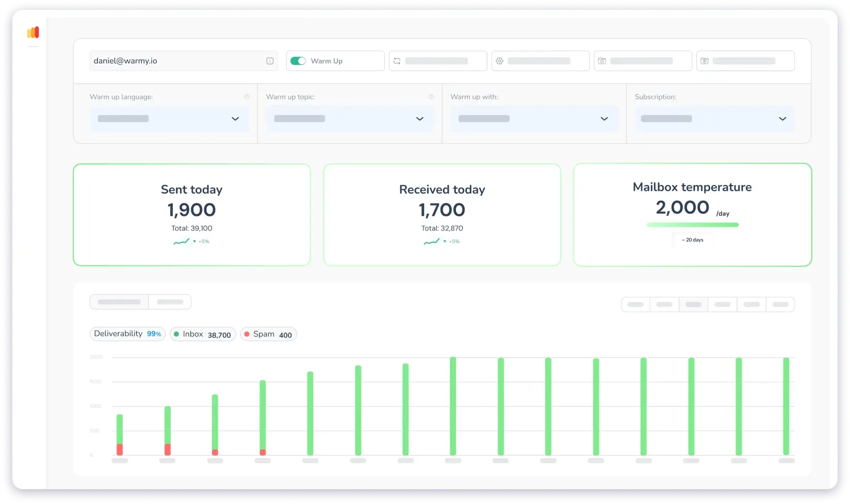Image resolution: width=850 pixels, height=504 pixels.
Task: Click the sync/repeat icon next to Warm Up
Action: [x=396, y=61]
